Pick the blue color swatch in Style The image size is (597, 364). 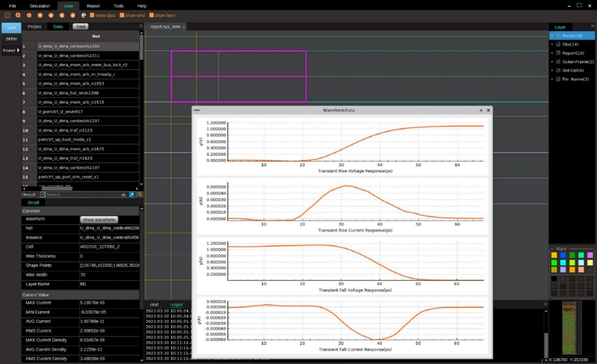(563, 255)
